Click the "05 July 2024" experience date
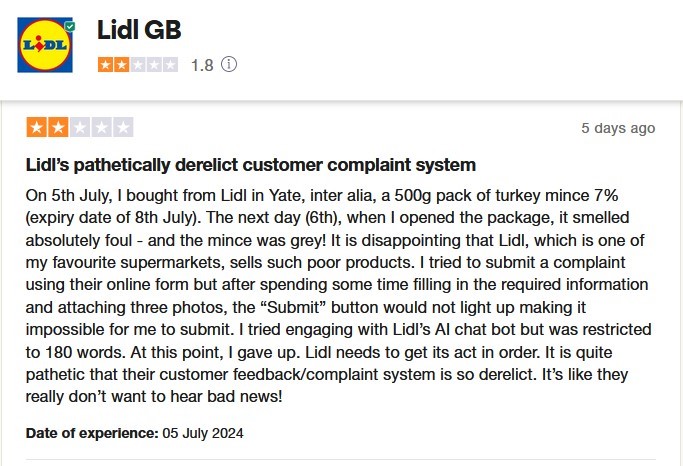This screenshot has width=683, height=466. tap(203, 434)
